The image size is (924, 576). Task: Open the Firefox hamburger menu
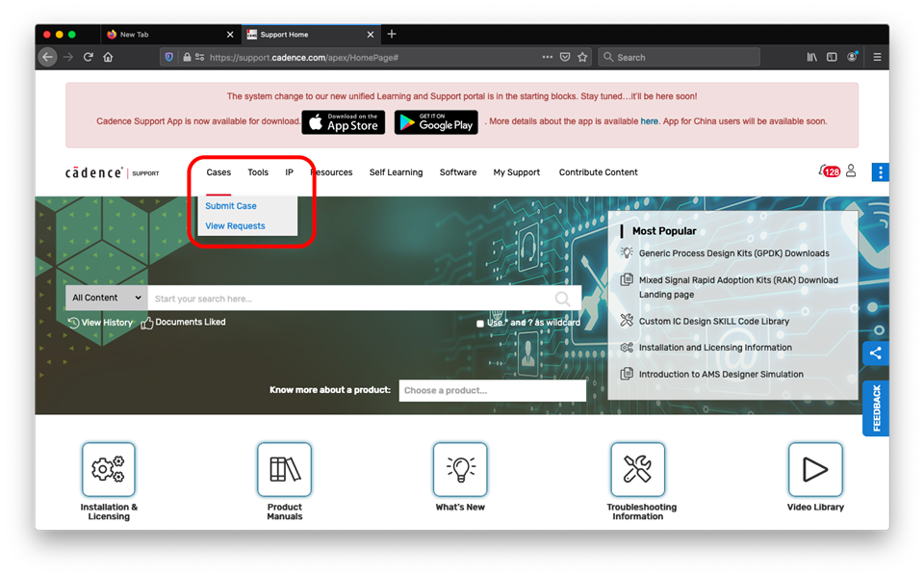[x=877, y=57]
